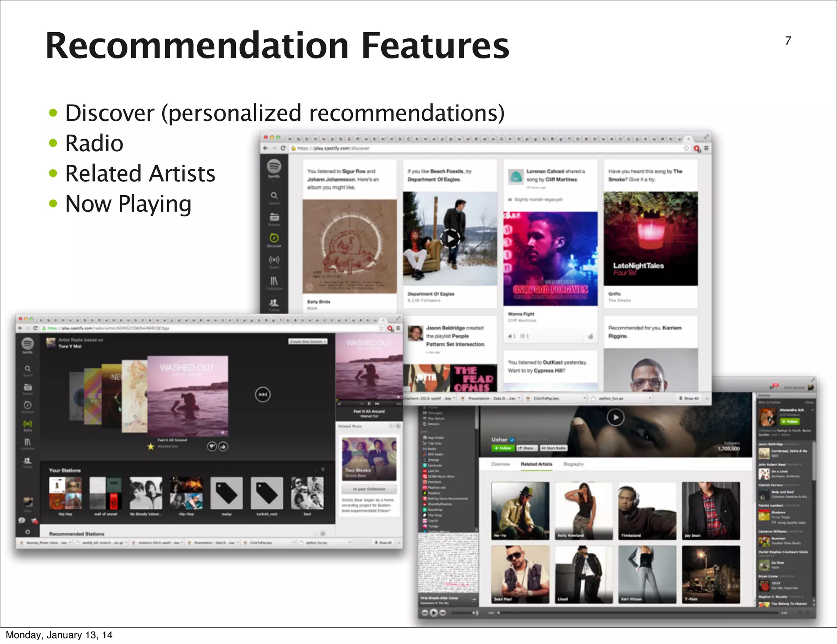
Task: Open dropdown of ClickToPay.key download in Radio window
Action: [294, 543]
